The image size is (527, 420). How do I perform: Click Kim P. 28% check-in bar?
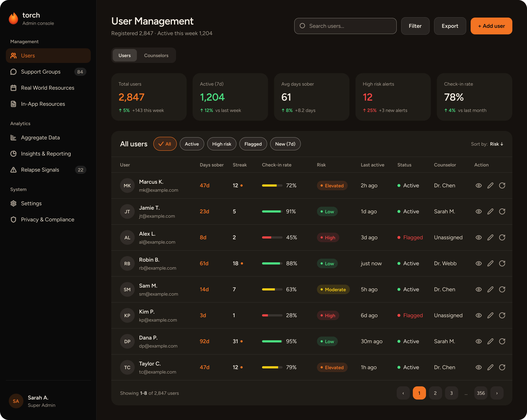coord(272,315)
